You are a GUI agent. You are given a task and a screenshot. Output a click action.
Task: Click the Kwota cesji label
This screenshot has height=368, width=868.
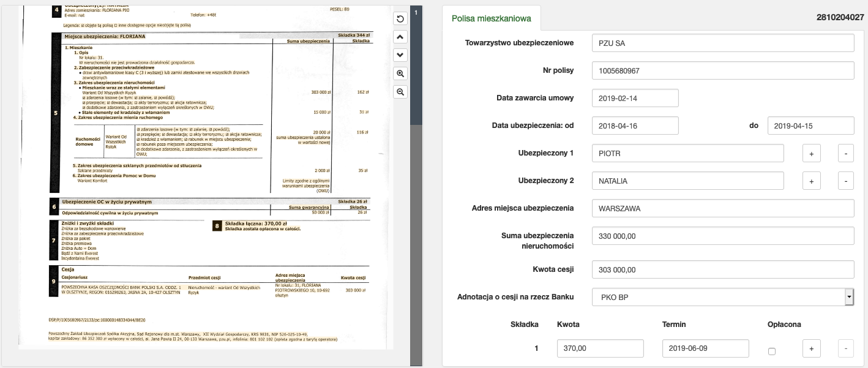[553, 269]
